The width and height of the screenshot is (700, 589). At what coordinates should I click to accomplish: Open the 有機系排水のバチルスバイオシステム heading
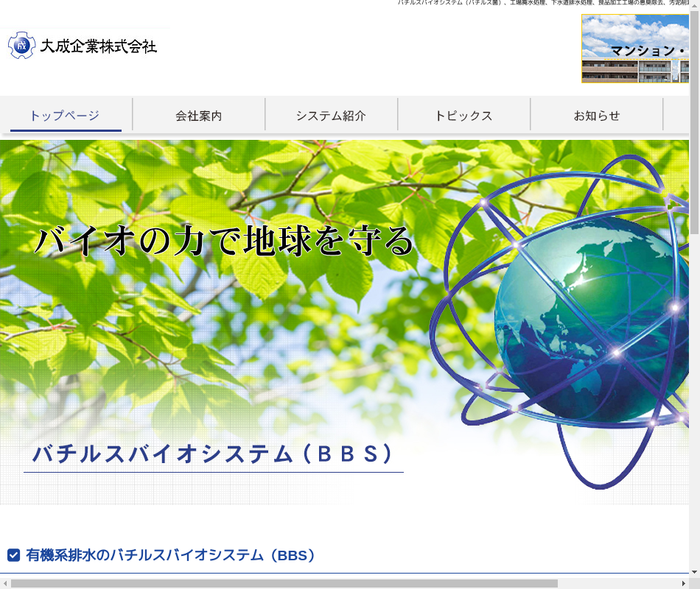(x=171, y=555)
